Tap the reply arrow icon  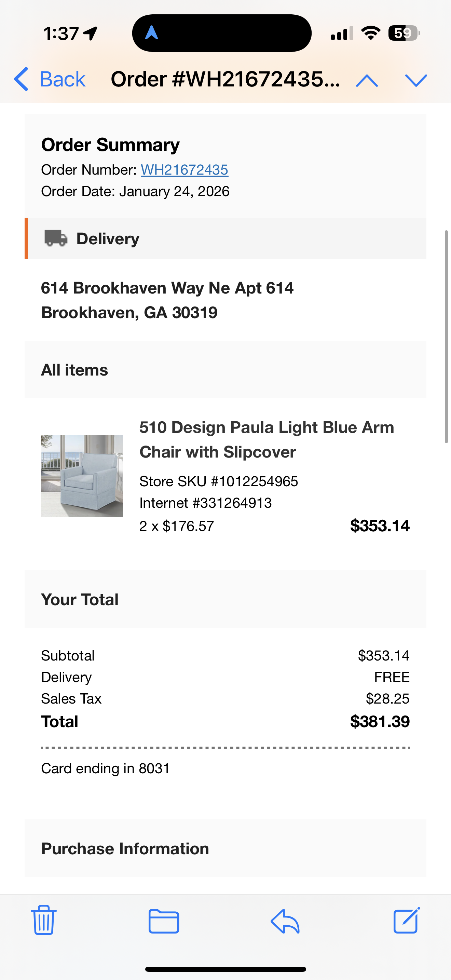[285, 921]
